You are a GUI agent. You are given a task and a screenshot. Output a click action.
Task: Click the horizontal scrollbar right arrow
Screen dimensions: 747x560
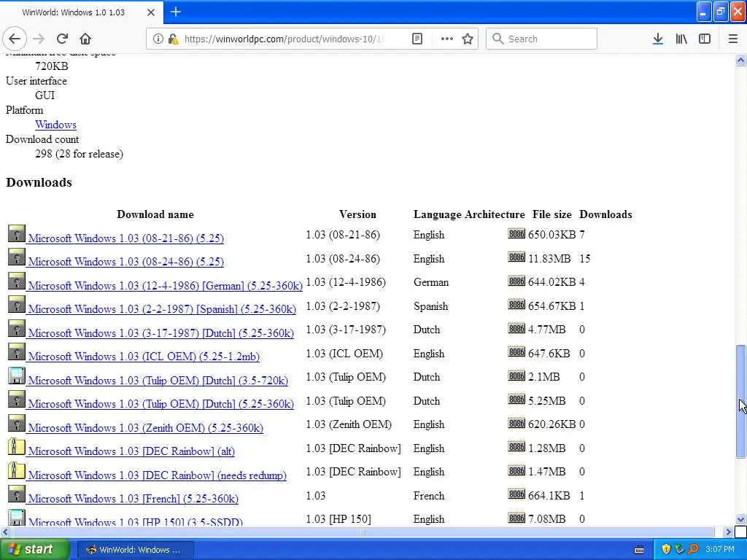click(728, 532)
